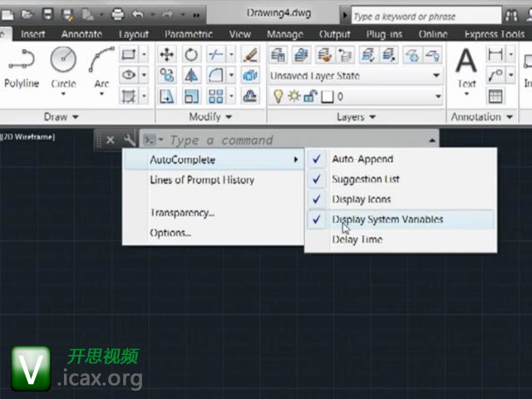Activate the Trim tool

click(215, 54)
